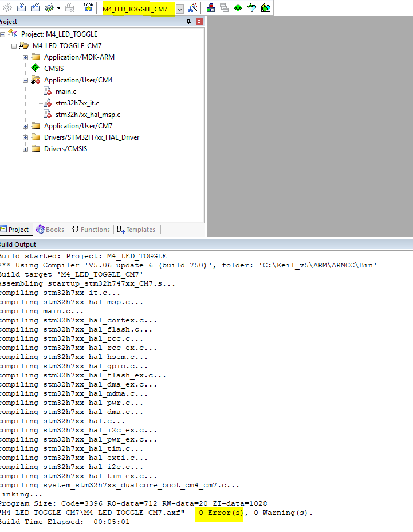Click the Drivers/CMSIS folder icon
Screen dimensions: 413x532
click(x=36, y=149)
